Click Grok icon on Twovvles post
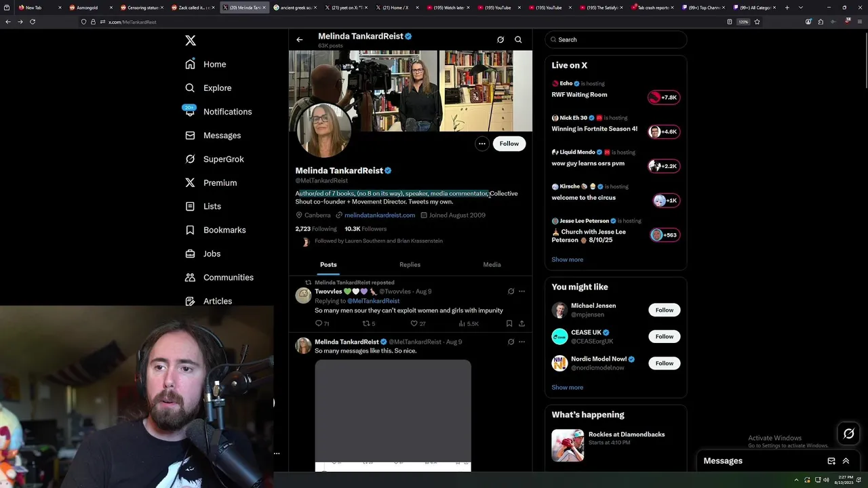868x488 pixels. tap(511, 291)
